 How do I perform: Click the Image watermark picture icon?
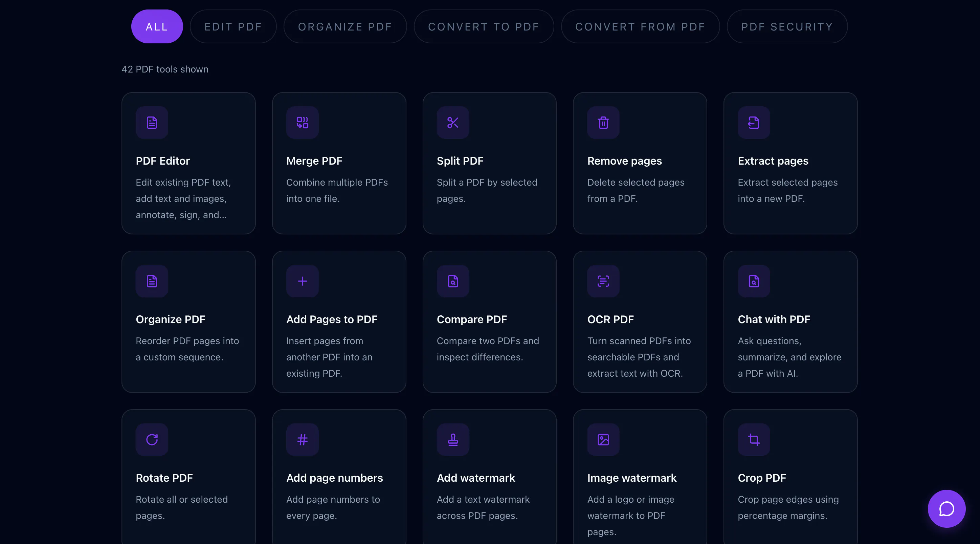(x=603, y=440)
